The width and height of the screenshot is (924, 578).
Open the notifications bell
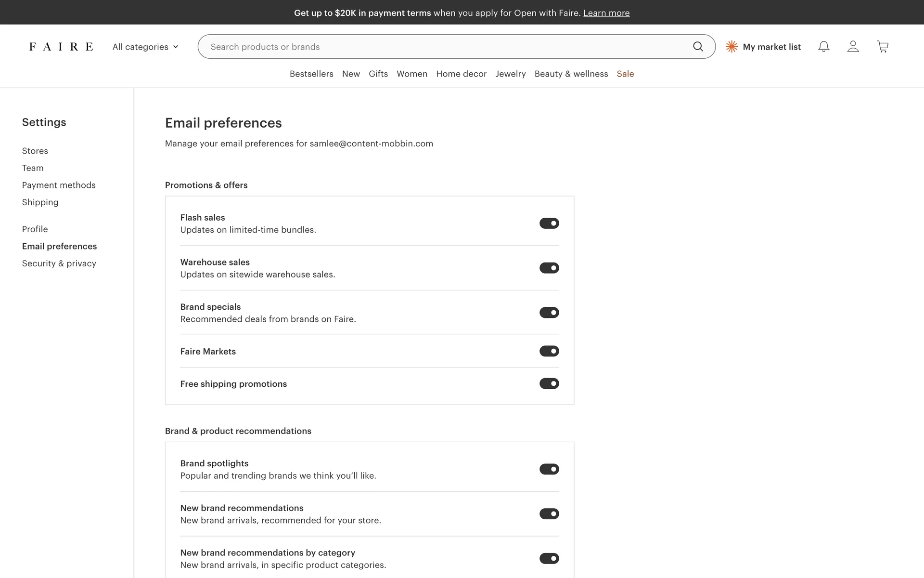823,47
